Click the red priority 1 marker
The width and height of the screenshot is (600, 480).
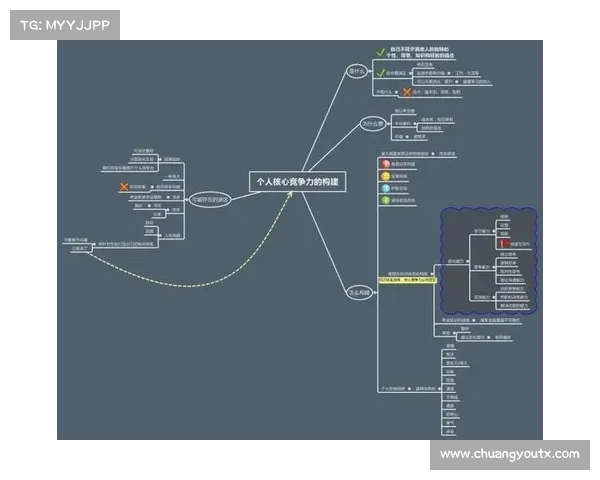click(x=385, y=164)
